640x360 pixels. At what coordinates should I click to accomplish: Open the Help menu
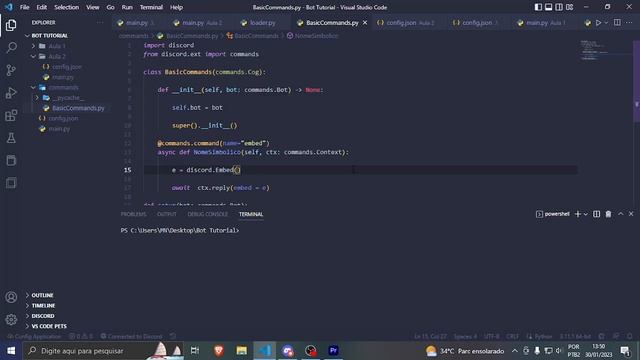tap(176, 7)
